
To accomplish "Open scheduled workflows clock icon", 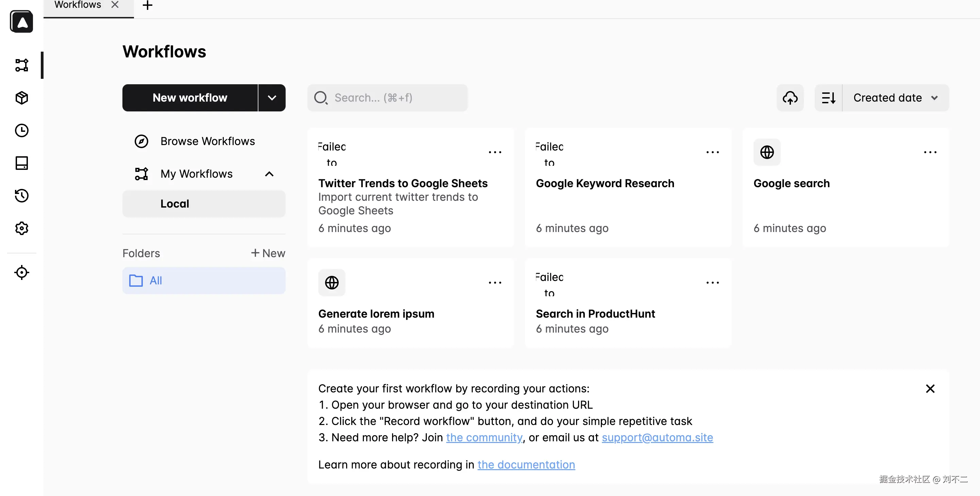I will pos(22,130).
